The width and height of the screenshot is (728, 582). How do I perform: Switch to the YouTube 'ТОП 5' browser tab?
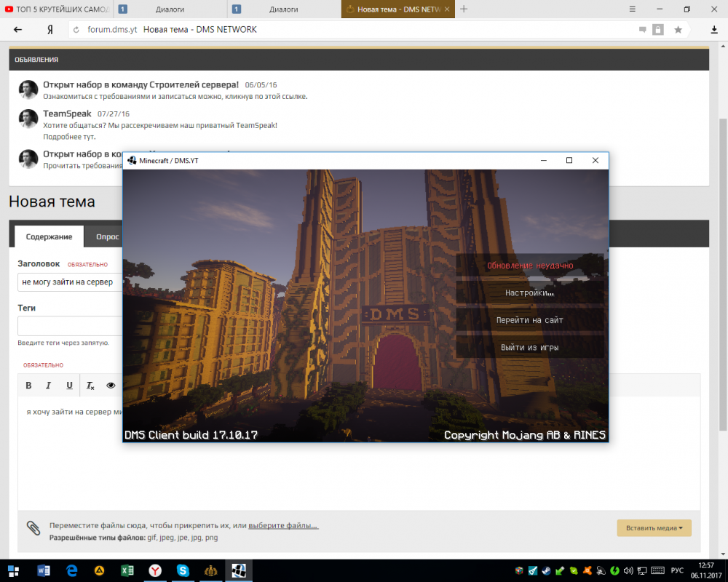pyautogui.click(x=57, y=9)
